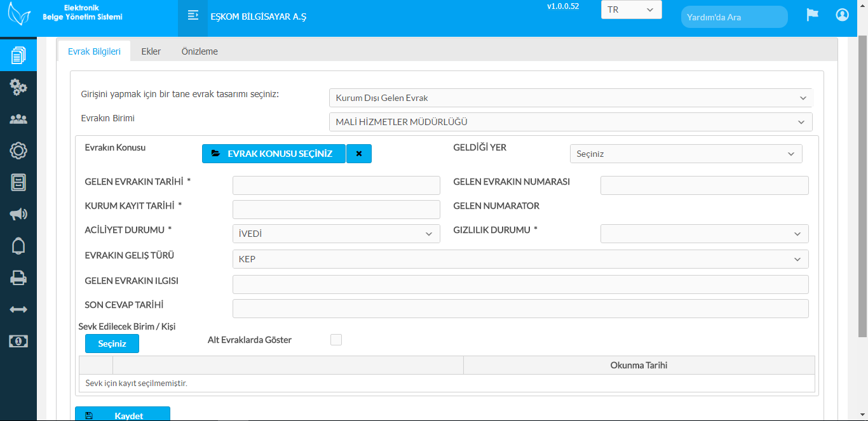868x421 pixels.
Task: Open the Önizleme tab
Action: (x=200, y=51)
